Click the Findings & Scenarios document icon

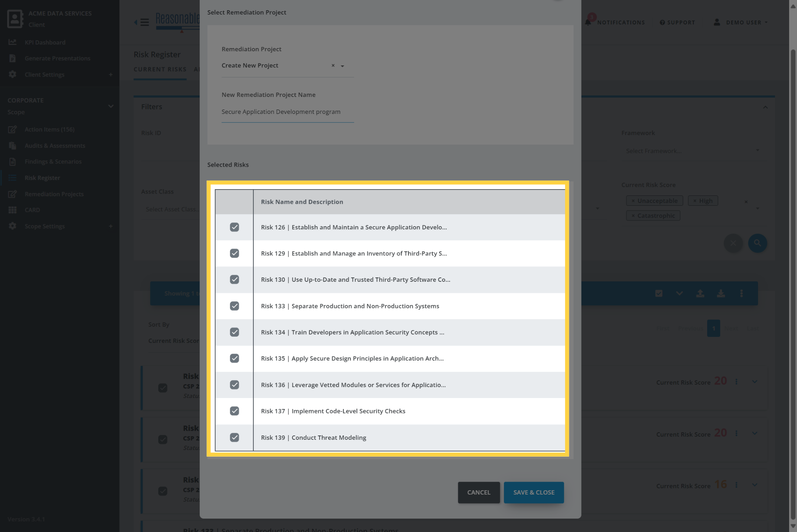coord(13,162)
